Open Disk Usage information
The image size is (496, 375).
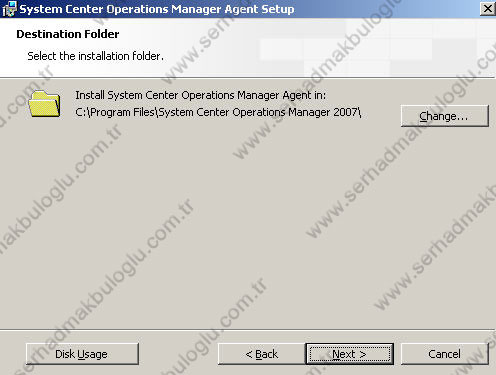82,354
